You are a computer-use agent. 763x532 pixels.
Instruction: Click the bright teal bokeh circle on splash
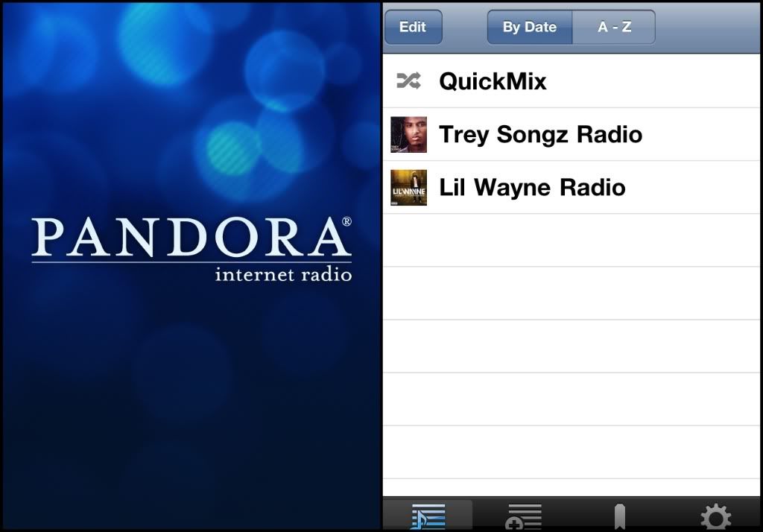tap(231, 148)
